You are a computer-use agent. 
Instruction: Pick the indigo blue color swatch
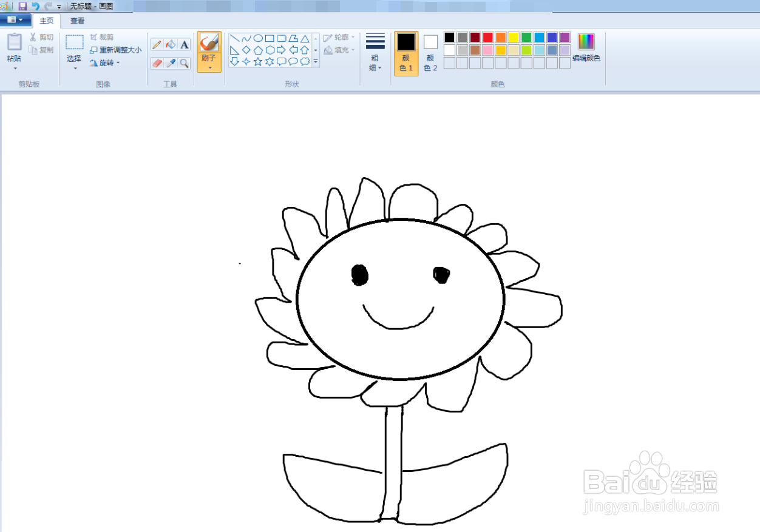tap(552, 37)
